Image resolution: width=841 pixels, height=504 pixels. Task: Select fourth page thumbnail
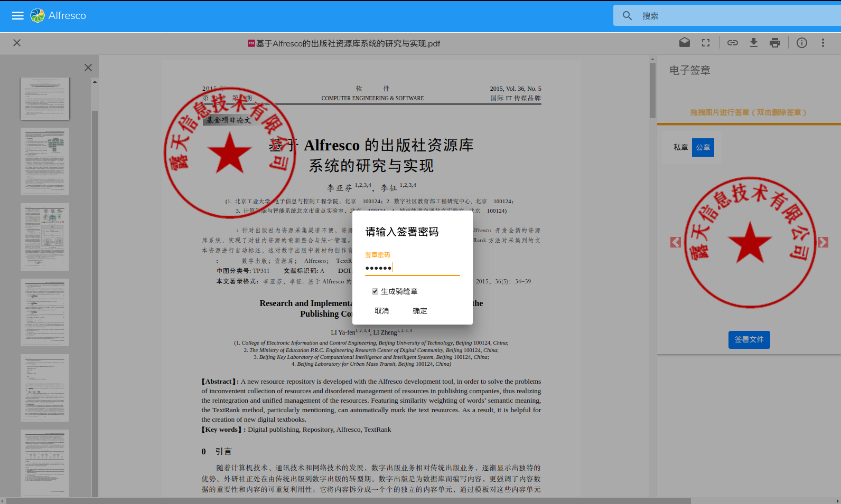pyautogui.click(x=45, y=312)
